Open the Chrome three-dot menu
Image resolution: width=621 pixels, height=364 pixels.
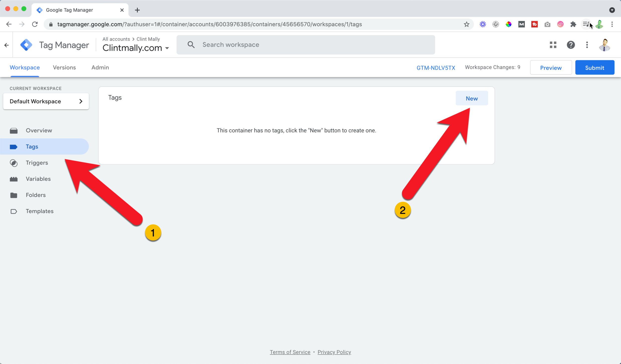click(x=612, y=24)
